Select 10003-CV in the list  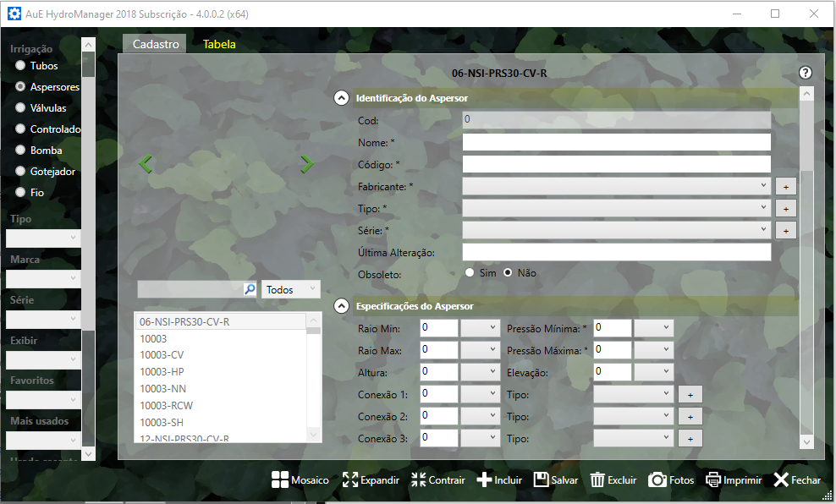(x=162, y=355)
